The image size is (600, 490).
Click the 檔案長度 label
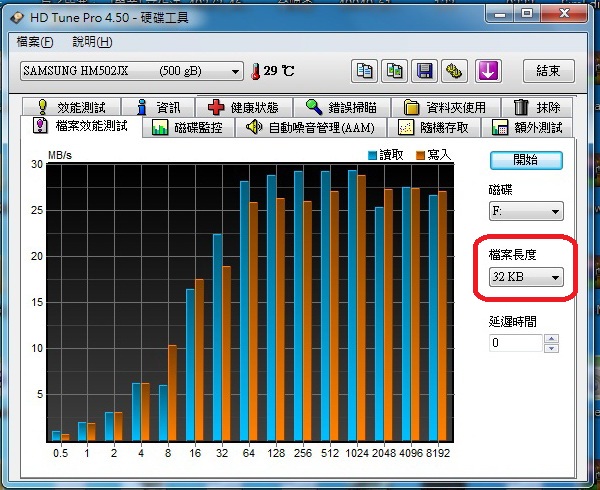click(x=512, y=255)
